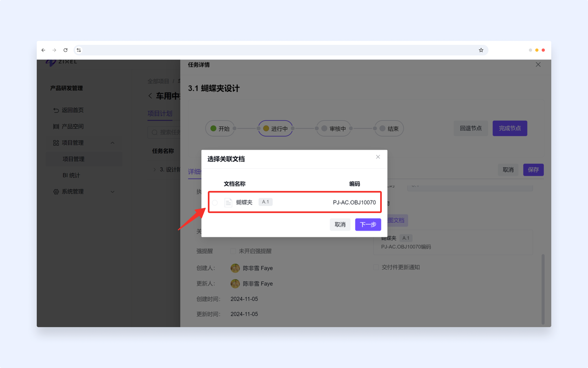This screenshot has width=588, height=368.
Task: Expand 系统管理 sidebar group chevron
Action: coord(112,192)
